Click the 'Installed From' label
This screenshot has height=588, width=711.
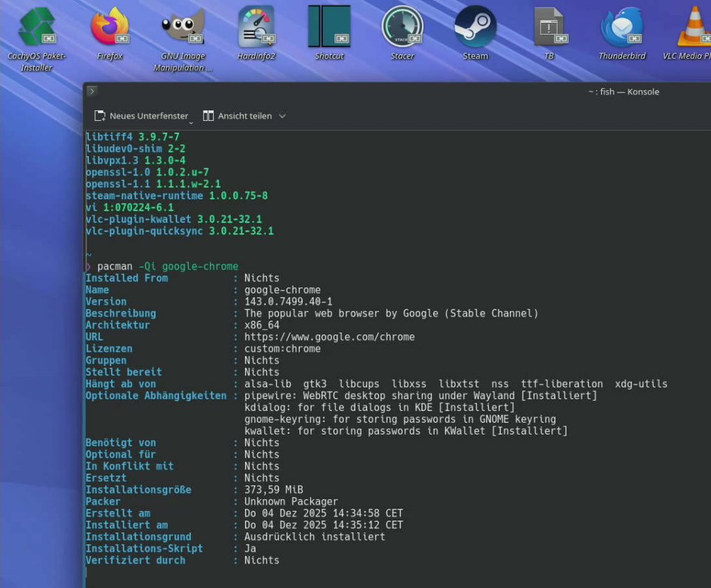pos(126,278)
